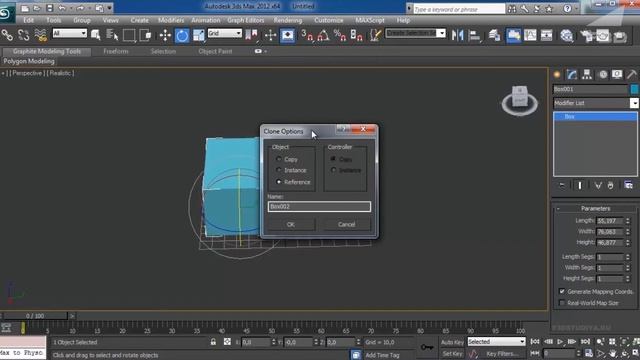Open the Modifiers menu
Screen dimensions: 640x360
(x=171, y=20)
